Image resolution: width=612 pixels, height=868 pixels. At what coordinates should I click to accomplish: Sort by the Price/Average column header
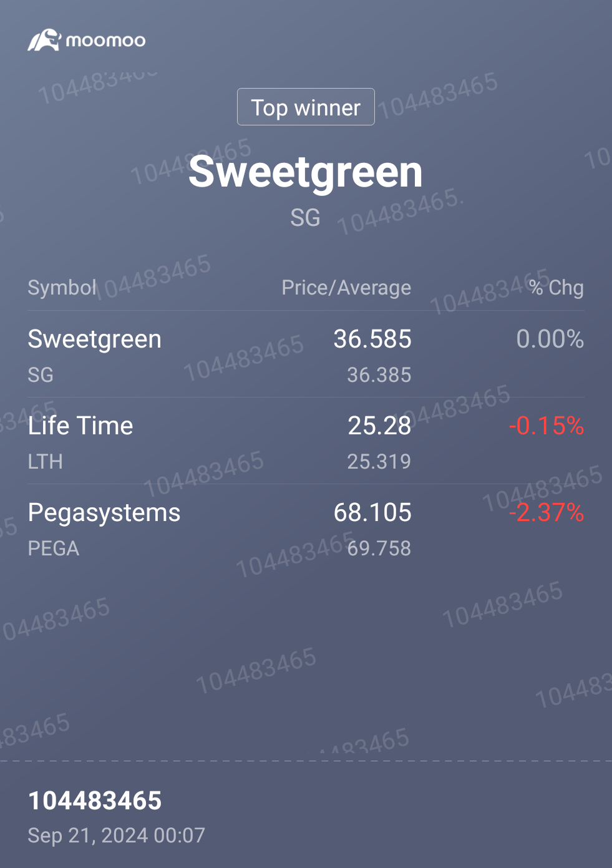point(346,288)
